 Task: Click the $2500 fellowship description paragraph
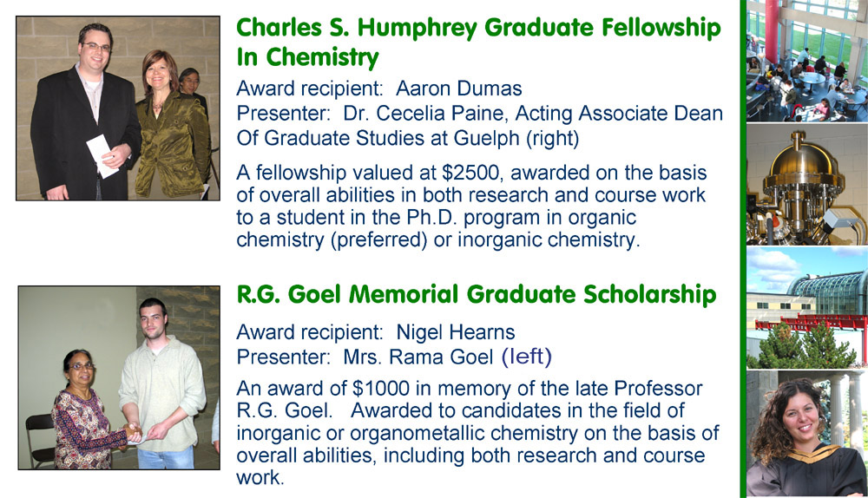click(469, 206)
